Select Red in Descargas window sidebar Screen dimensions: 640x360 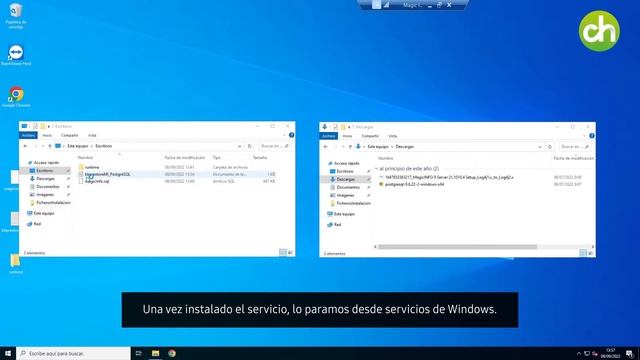[x=337, y=225]
